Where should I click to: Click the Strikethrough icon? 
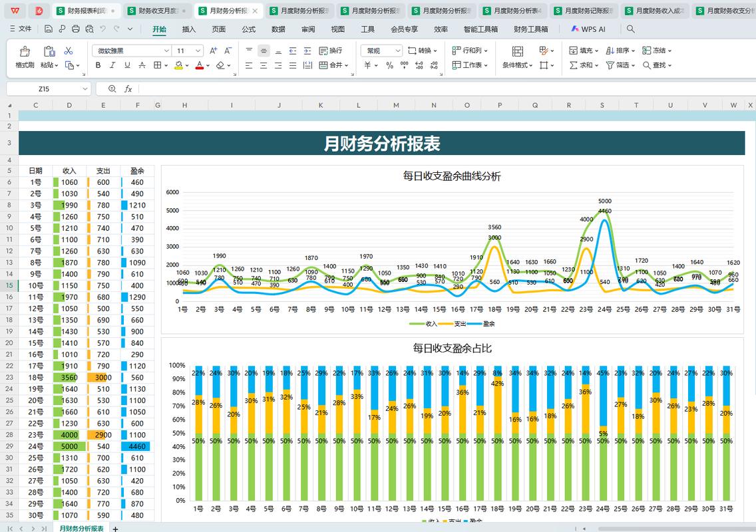[142, 65]
